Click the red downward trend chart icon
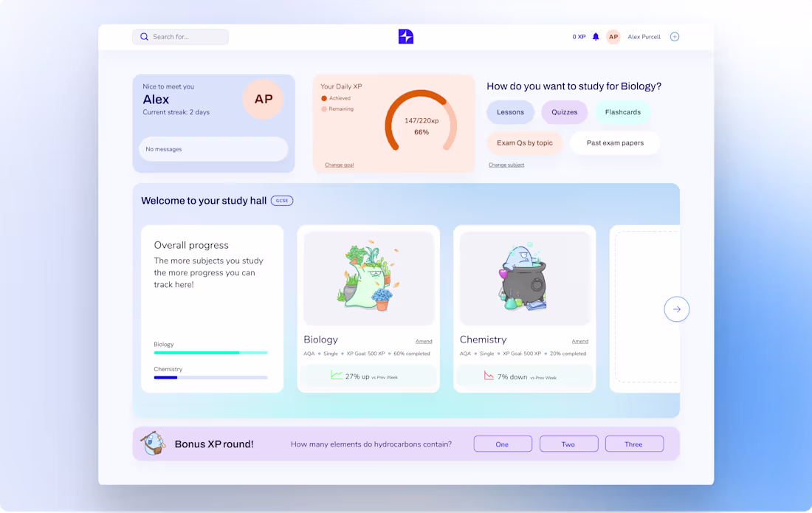The height and width of the screenshot is (513, 812). pyautogui.click(x=489, y=375)
